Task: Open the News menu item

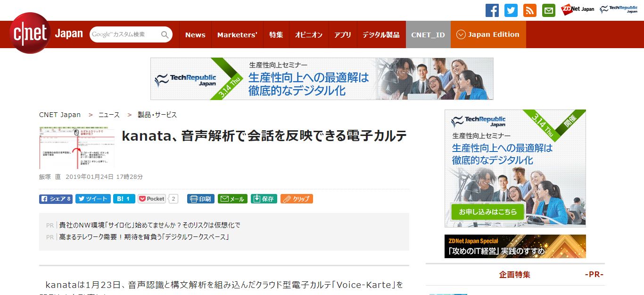Action: click(195, 34)
